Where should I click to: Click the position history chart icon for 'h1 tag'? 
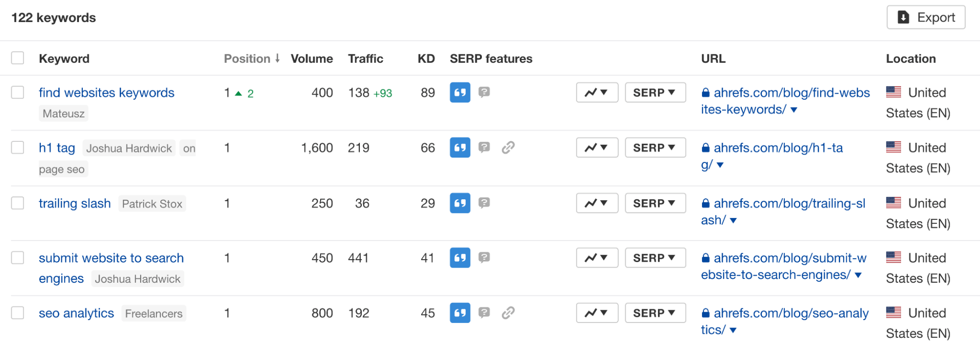[596, 147]
